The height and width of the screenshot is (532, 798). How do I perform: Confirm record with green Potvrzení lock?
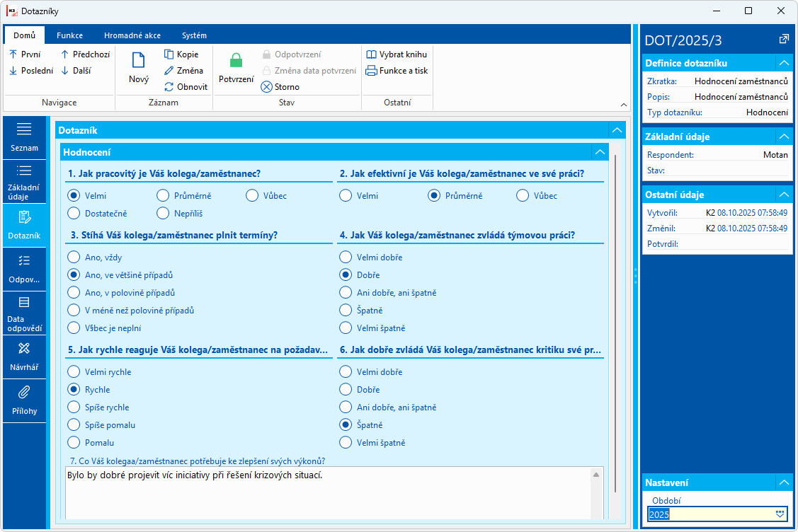[236, 68]
